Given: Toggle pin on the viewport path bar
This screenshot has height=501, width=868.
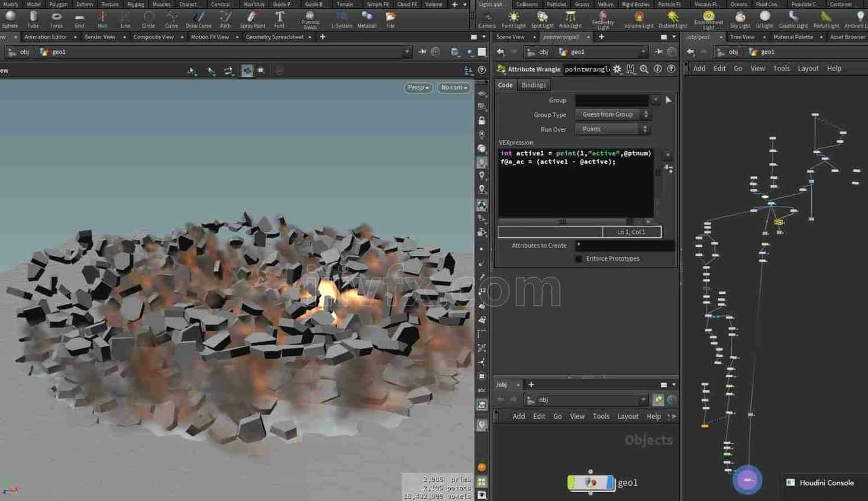Looking at the screenshot, I should click(x=422, y=52).
